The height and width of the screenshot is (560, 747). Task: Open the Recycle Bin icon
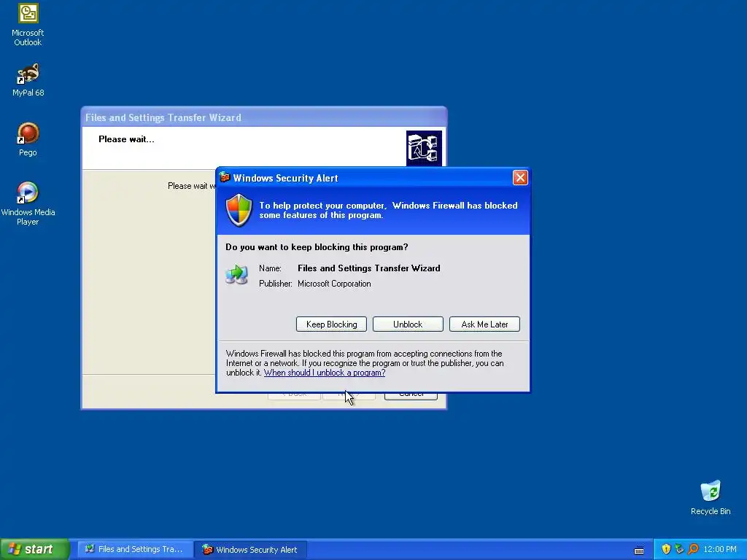711,497
